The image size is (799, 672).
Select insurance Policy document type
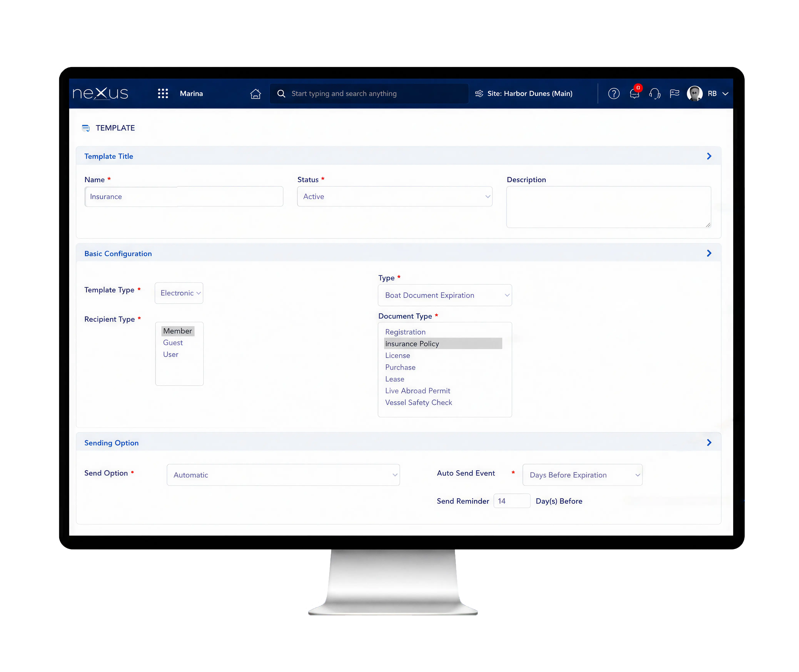point(443,344)
